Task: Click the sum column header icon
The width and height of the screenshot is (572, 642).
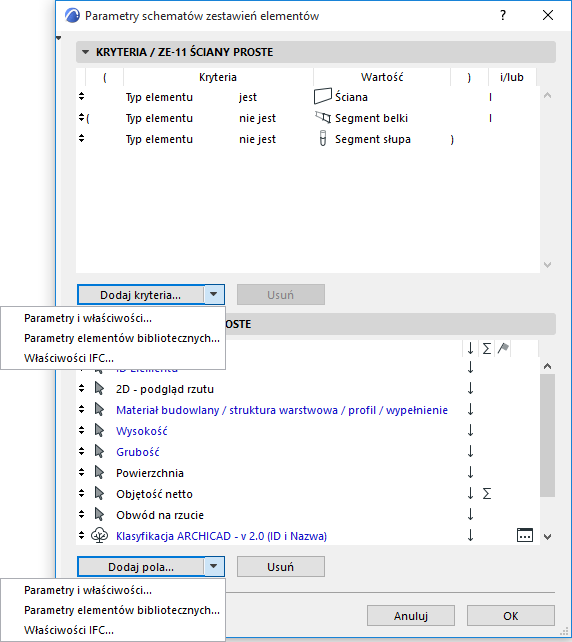Action: pos(486,349)
